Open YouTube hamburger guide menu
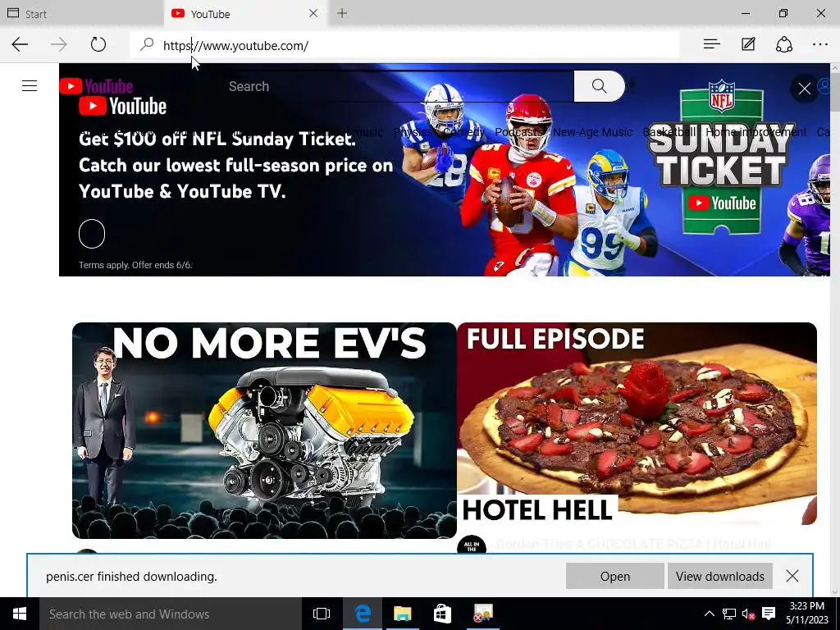This screenshot has width=840, height=630. click(x=30, y=85)
